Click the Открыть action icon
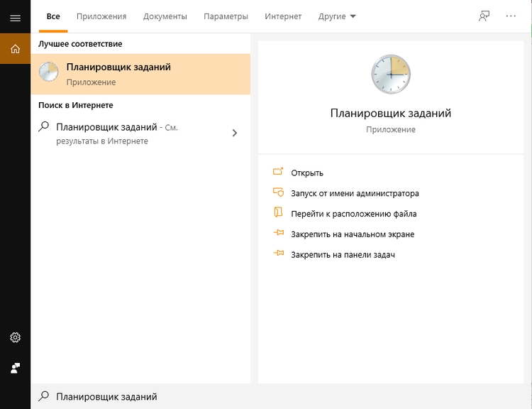Viewport: 532px width, 409px height. point(278,171)
